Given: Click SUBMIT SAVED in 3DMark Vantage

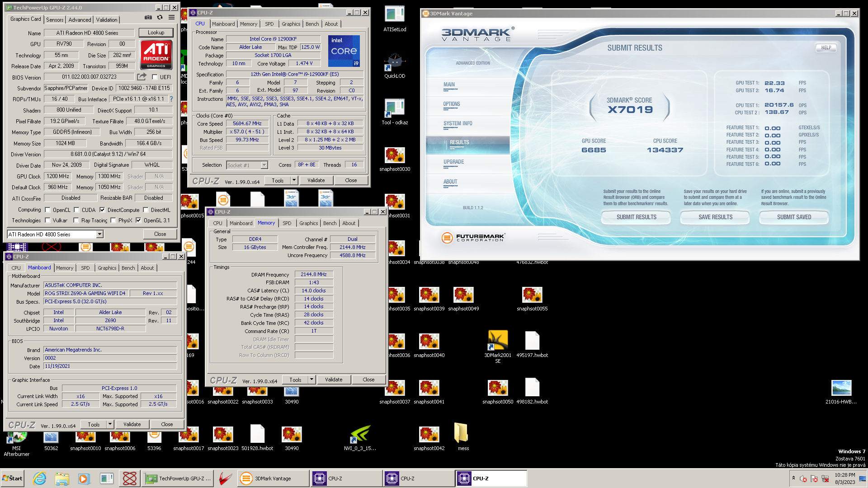Looking at the screenshot, I should pyautogui.click(x=794, y=217).
